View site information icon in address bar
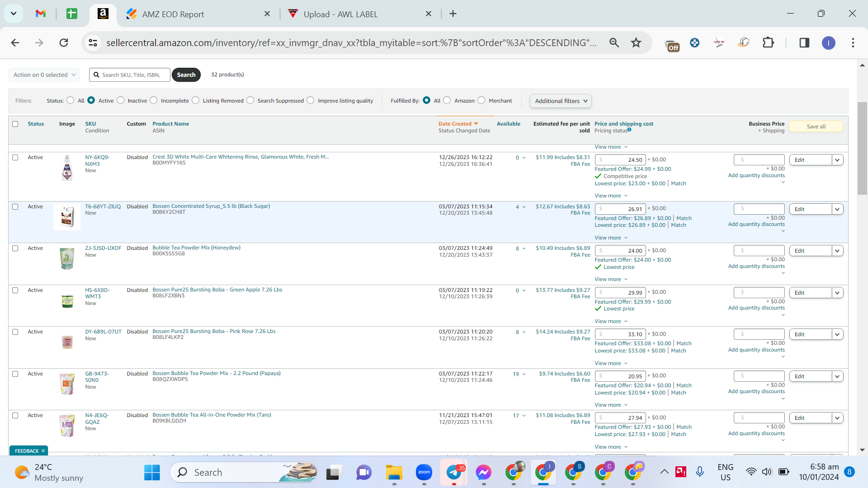This screenshot has height=488, width=868. (x=93, y=42)
